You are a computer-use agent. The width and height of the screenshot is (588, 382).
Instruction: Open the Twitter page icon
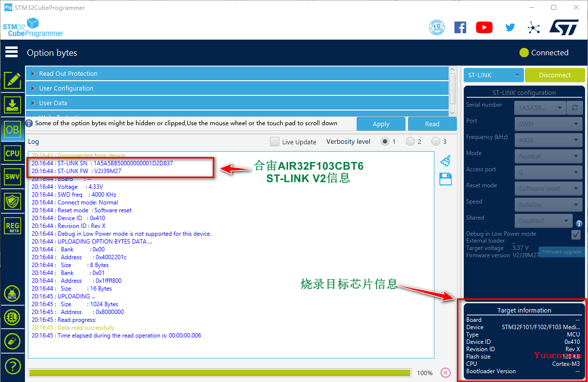click(x=510, y=27)
